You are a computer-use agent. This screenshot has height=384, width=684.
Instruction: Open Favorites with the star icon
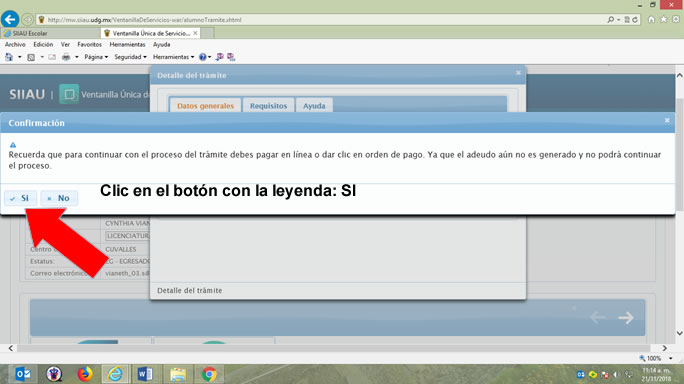[663, 19]
